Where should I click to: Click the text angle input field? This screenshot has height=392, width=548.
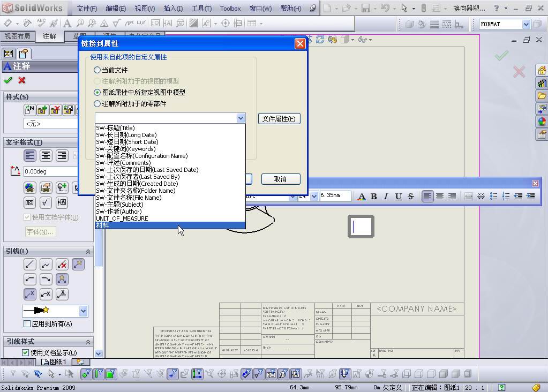51,171
